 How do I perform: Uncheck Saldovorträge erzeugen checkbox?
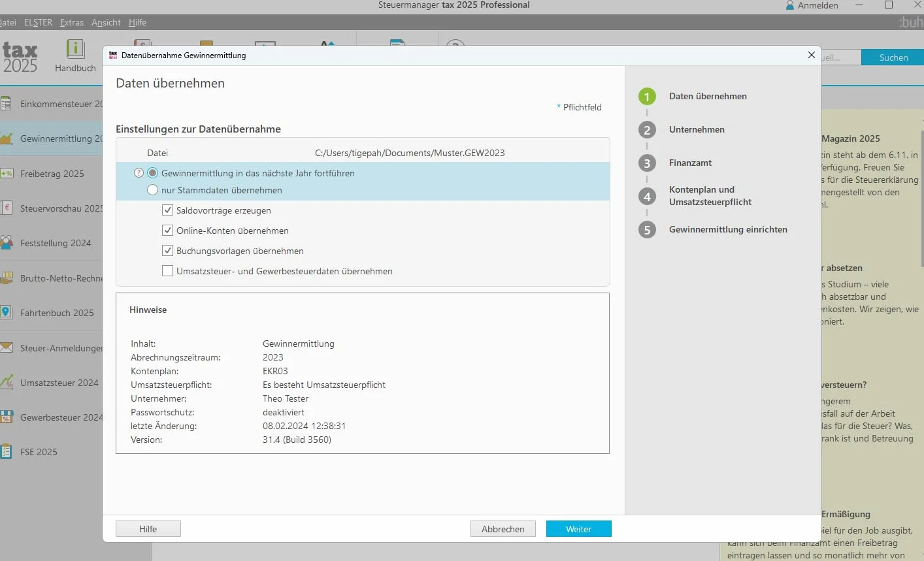(168, 210)
